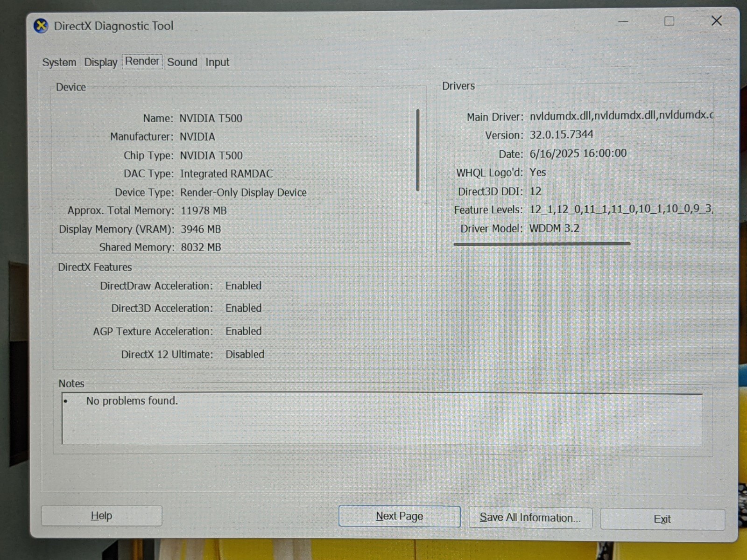
Task: Select the Render tab
Action: pyautogui.click(x=142, y=61)
